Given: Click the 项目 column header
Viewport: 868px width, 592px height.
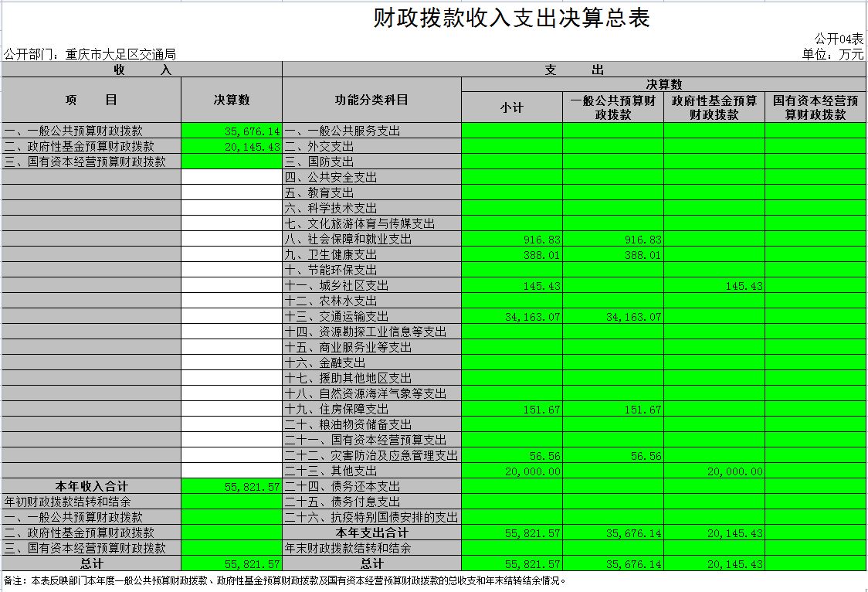Looking at the screenshot, I should 91,100.
